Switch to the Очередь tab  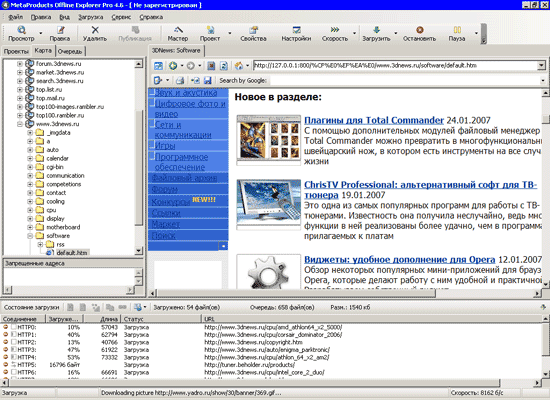click(x=70, y=51)
